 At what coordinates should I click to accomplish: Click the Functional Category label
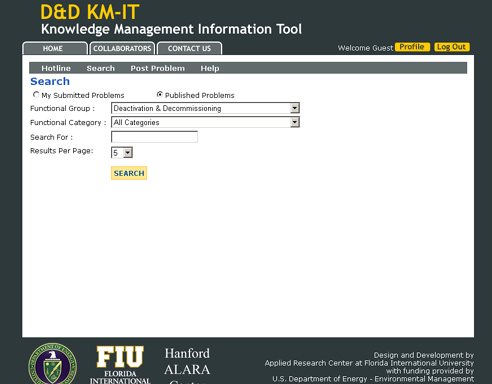point(68,122)
